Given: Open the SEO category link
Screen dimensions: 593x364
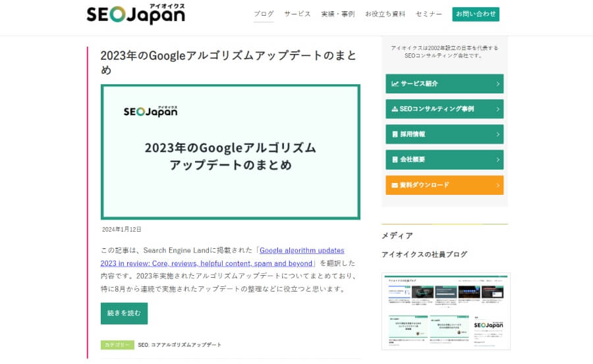Looking at the screenshot, I should pos(142,345).
